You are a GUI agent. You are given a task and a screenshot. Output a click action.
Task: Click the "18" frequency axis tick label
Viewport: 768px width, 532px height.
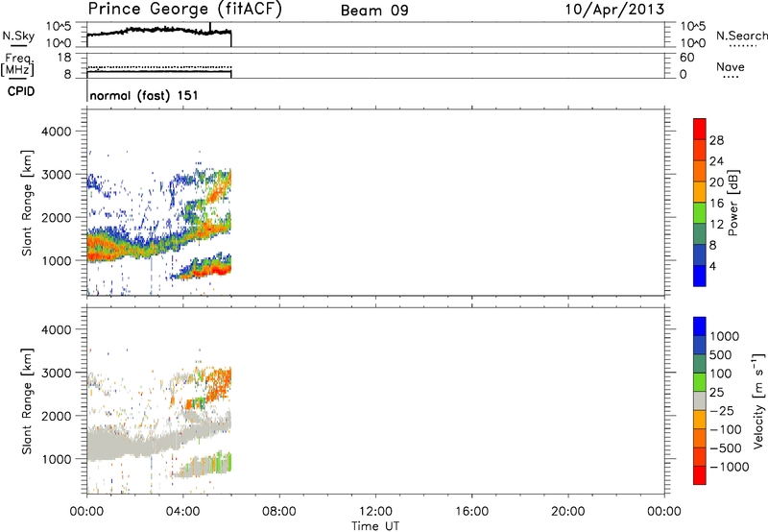point(64,58)
